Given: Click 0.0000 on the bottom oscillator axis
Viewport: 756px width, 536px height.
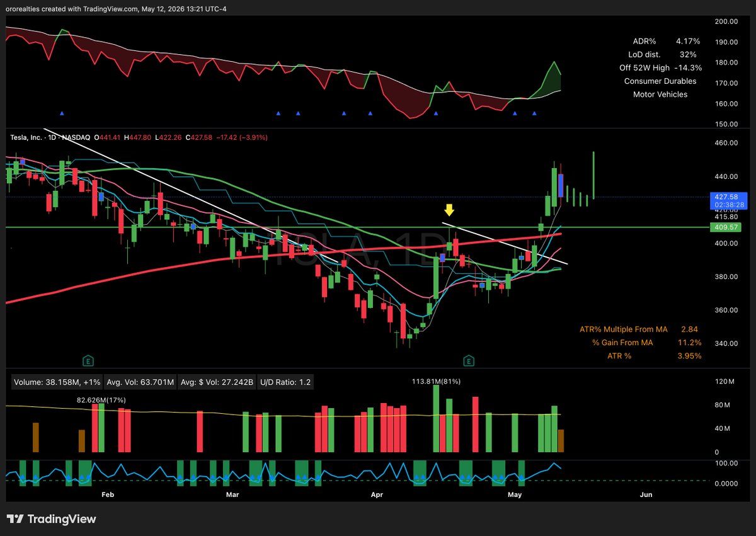Looking at the screenshot, I should [726, 483].
